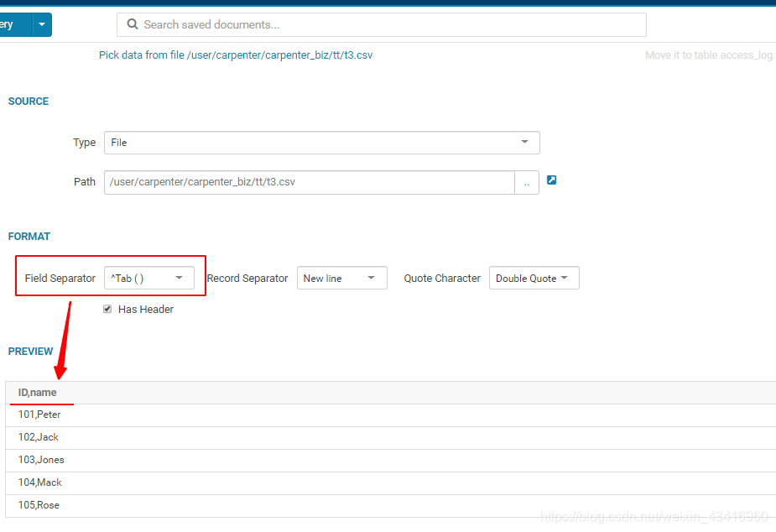Viewport: 776px width, 532px height.
Task: Click the Path input field
Action: [x=310, y=182]
